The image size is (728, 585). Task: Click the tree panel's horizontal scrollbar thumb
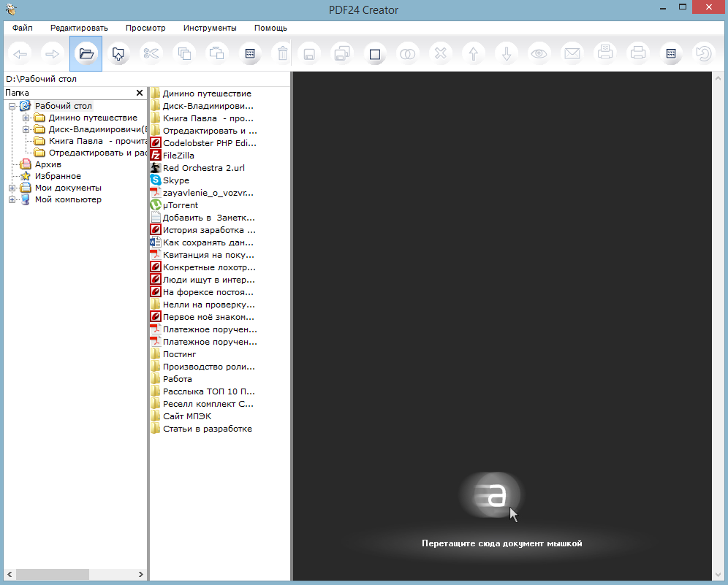click(x=53, y=574)
